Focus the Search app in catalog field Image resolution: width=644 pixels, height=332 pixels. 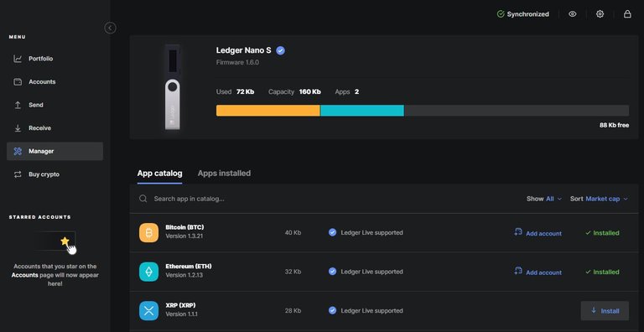[329, 199]
